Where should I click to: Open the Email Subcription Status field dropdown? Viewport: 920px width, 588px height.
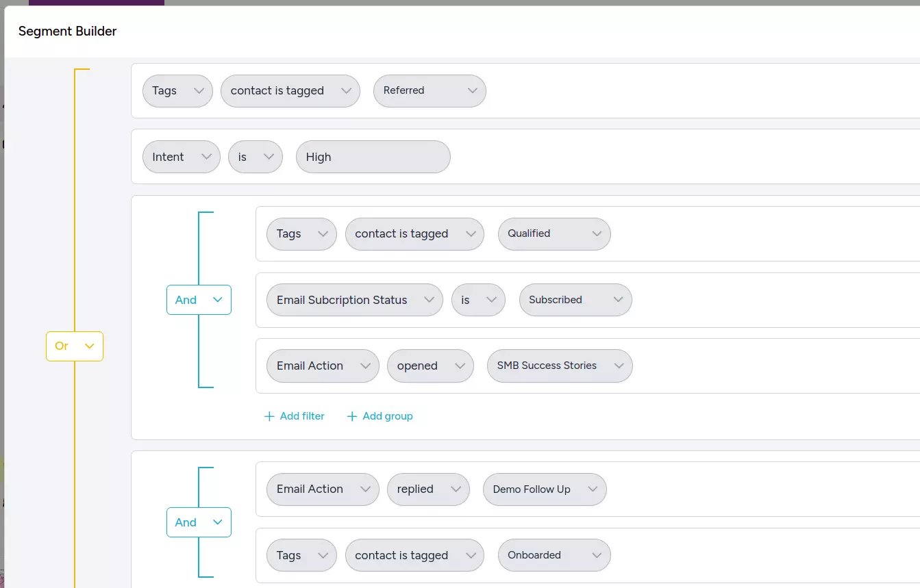355,300
